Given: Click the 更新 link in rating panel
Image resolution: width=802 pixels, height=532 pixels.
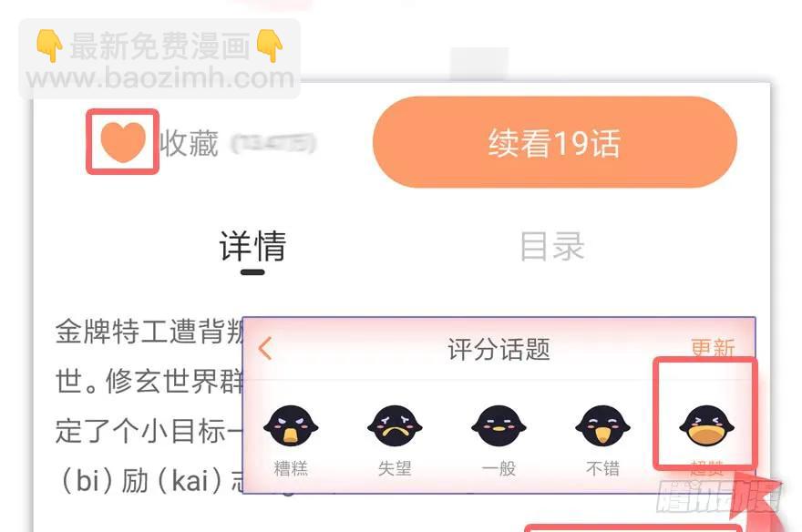Looking at the screenshot, I should 713,347.
